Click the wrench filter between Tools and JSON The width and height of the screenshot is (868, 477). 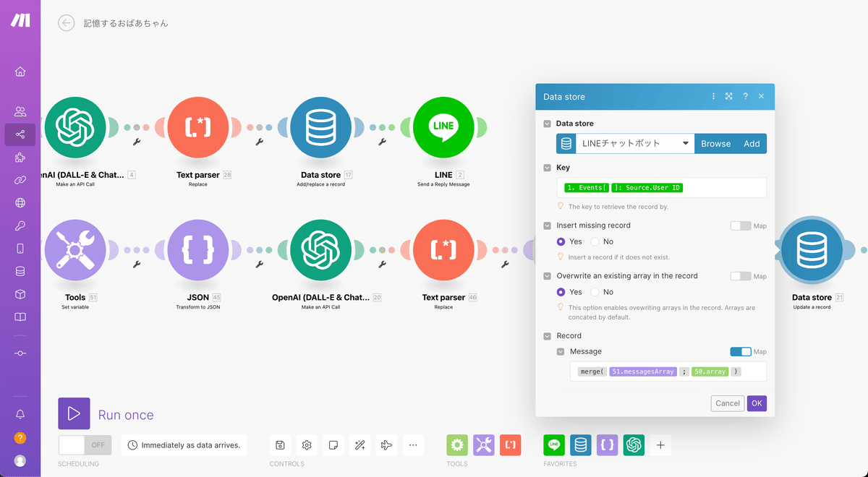[137, 265]
